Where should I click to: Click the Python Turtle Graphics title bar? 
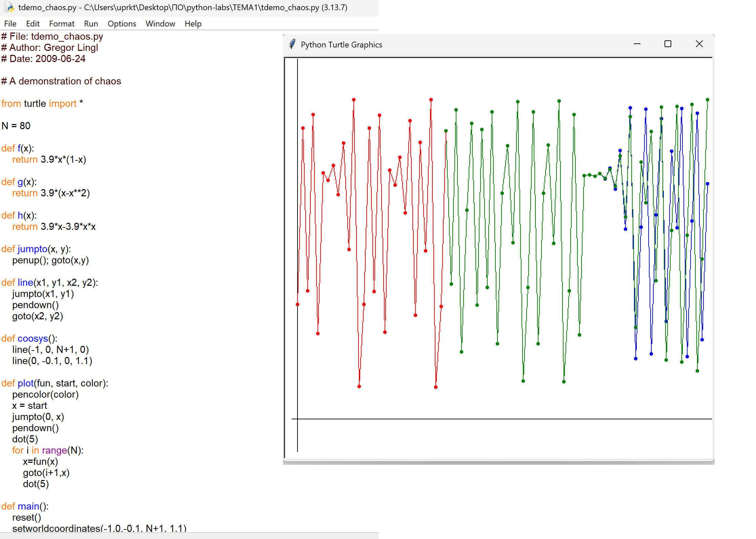[x=474, y=44]
